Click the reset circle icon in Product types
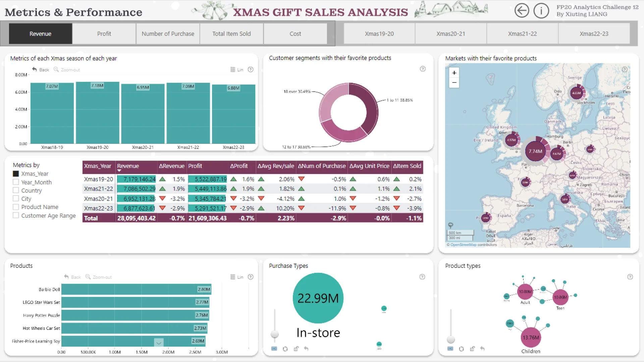The width and height of the screenshot is (644, 362). click(461, 349)
